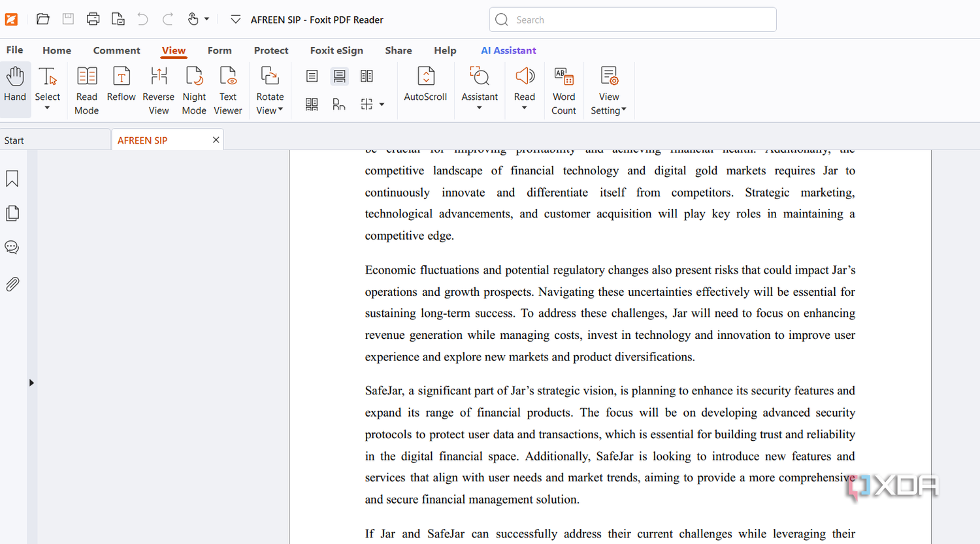
Task: Open the Pages thumbnail panel
Action: pos(12,213)
